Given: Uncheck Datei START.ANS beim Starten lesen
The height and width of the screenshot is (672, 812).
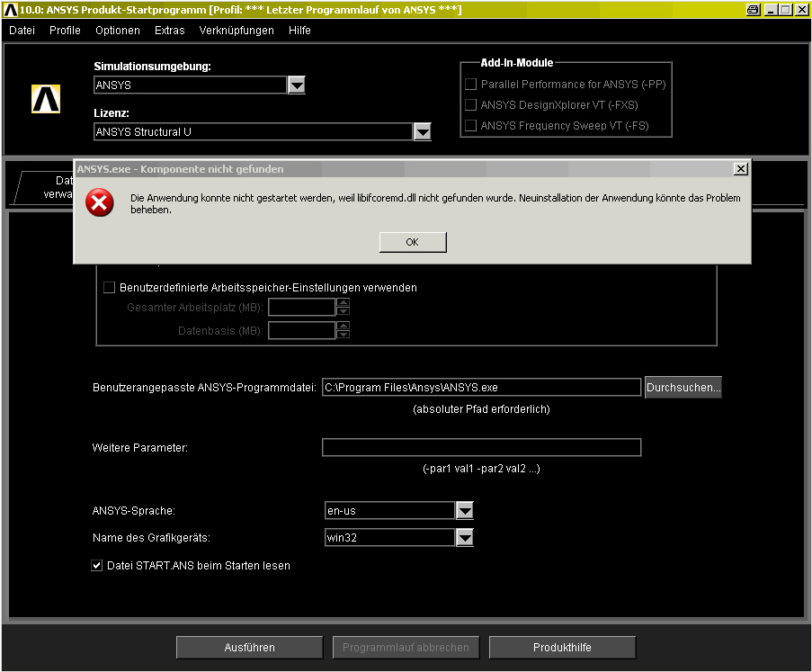Looking at the screenshot, I should click(x=96, y=565).
